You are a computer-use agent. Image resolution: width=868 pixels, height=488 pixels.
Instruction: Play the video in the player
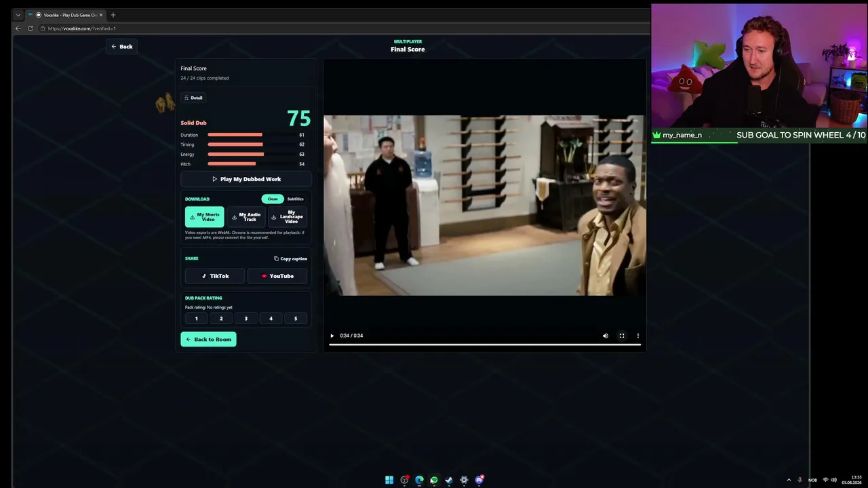332,335
